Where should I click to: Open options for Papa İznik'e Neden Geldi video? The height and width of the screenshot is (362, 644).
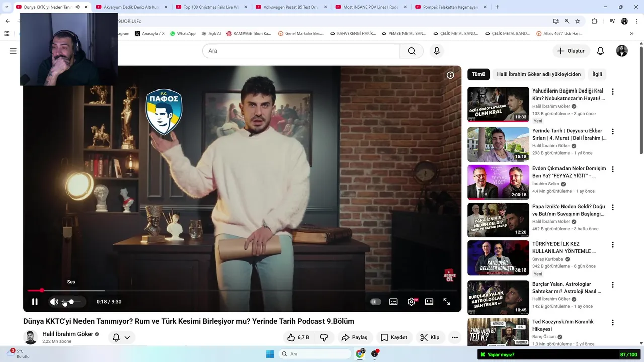(x=612, y=207)
